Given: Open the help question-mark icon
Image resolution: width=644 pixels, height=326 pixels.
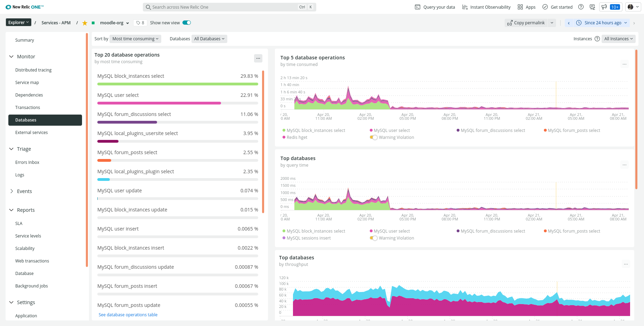Looking at the screenshot, I should pyautogui.click(x=581, y=7).
